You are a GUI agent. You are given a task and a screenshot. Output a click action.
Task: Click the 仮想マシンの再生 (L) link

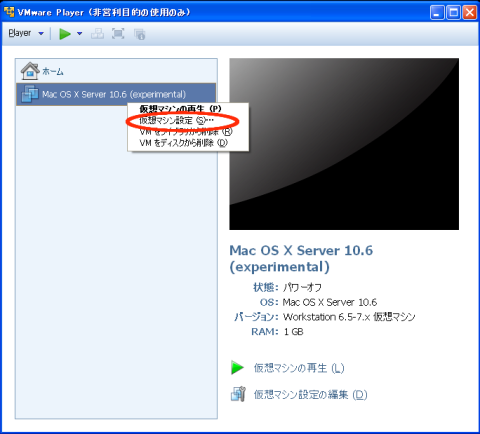tap(299, 368)
